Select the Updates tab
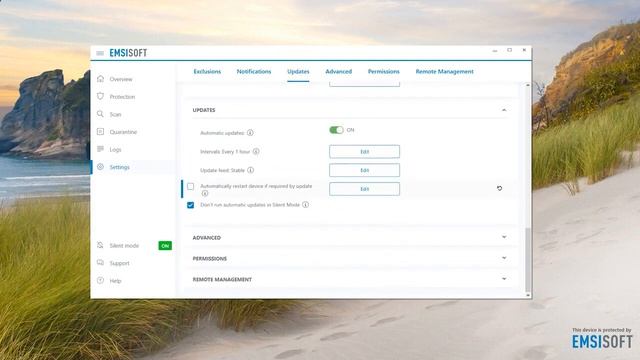 [298, 71]
